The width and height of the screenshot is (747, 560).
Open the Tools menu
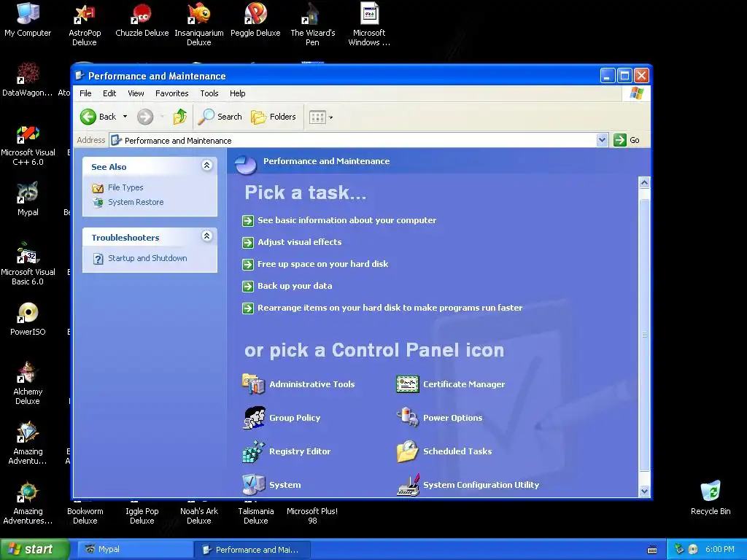click(209, 93)
